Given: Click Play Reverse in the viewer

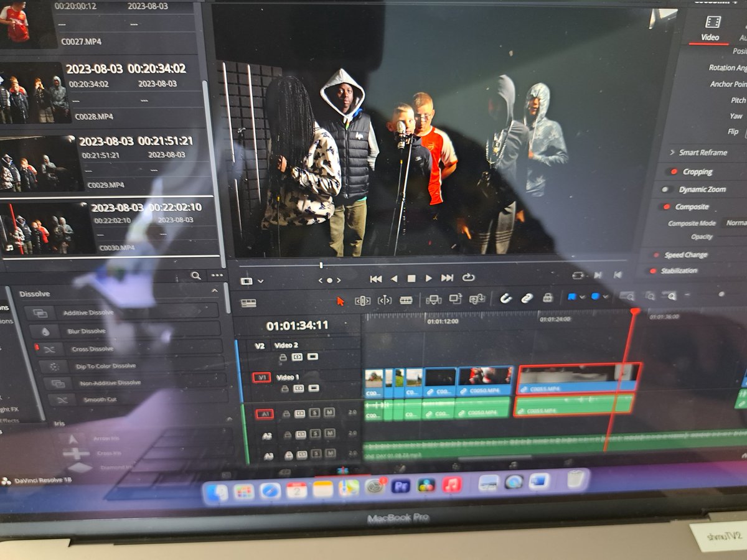Looking at the screenshot, I should point(394,279).
